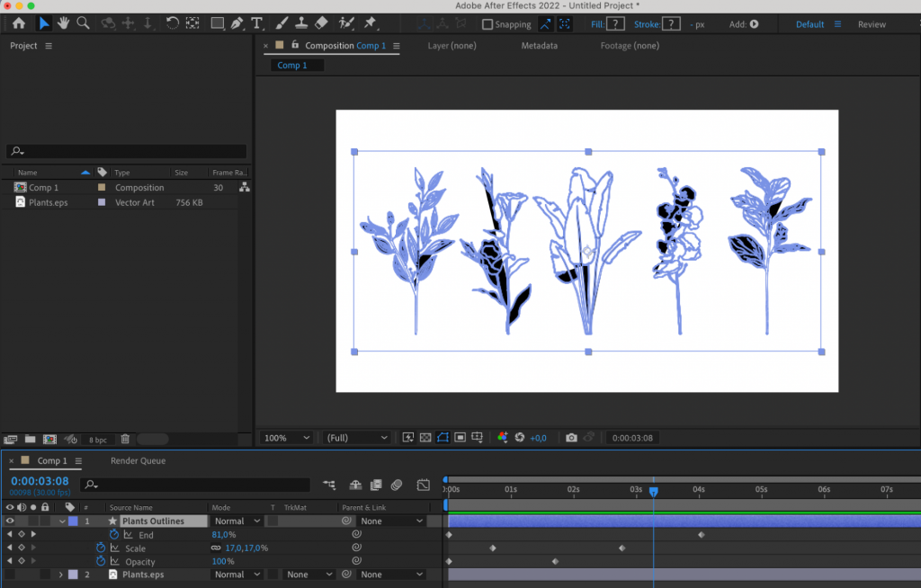
Task: Open the Normal blend mode dropdown
Action: [x=237, y=521]
